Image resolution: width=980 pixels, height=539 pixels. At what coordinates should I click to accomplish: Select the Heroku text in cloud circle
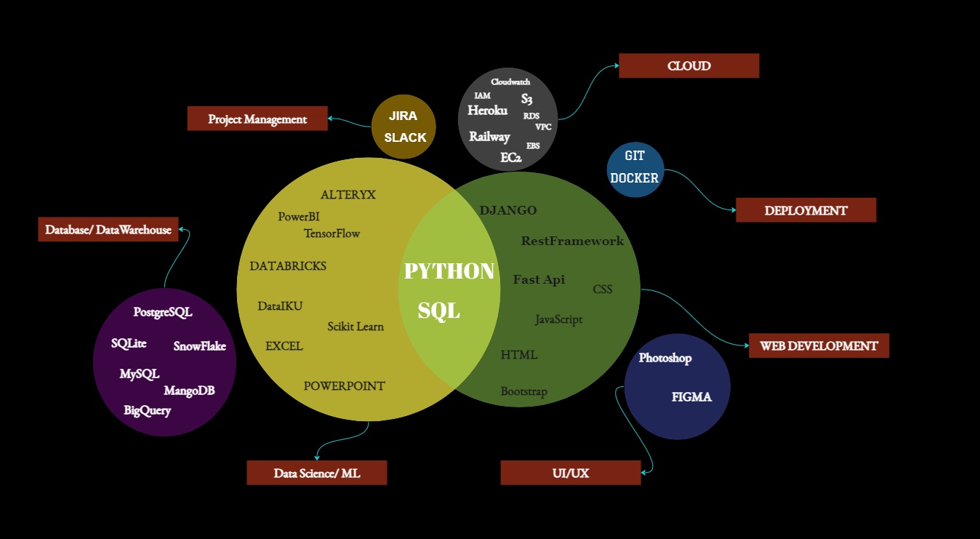[x=487, y=111]
